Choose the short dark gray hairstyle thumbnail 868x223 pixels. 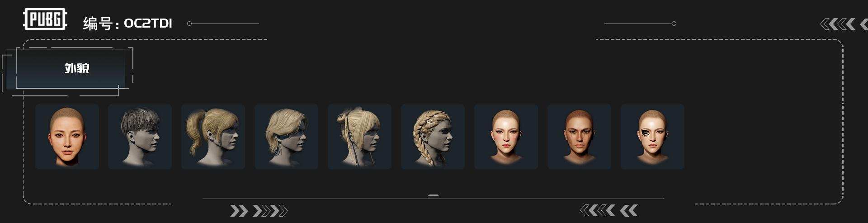click(140, 137)
